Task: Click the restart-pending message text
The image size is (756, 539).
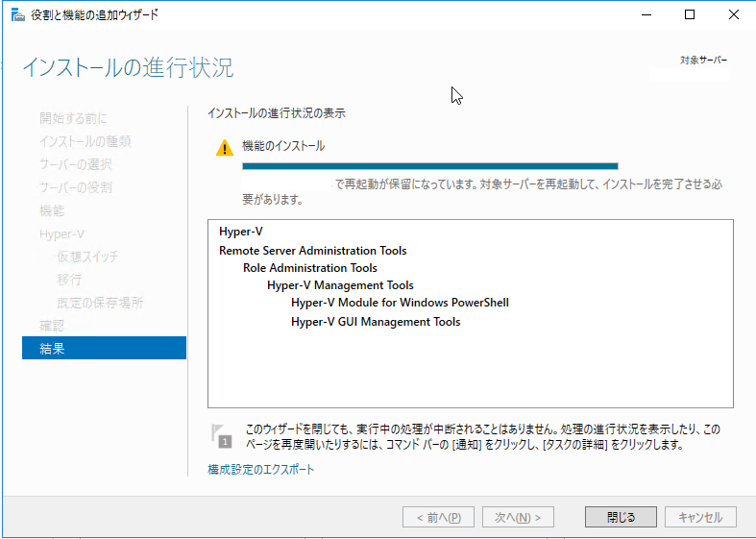Action: [482, 192]
